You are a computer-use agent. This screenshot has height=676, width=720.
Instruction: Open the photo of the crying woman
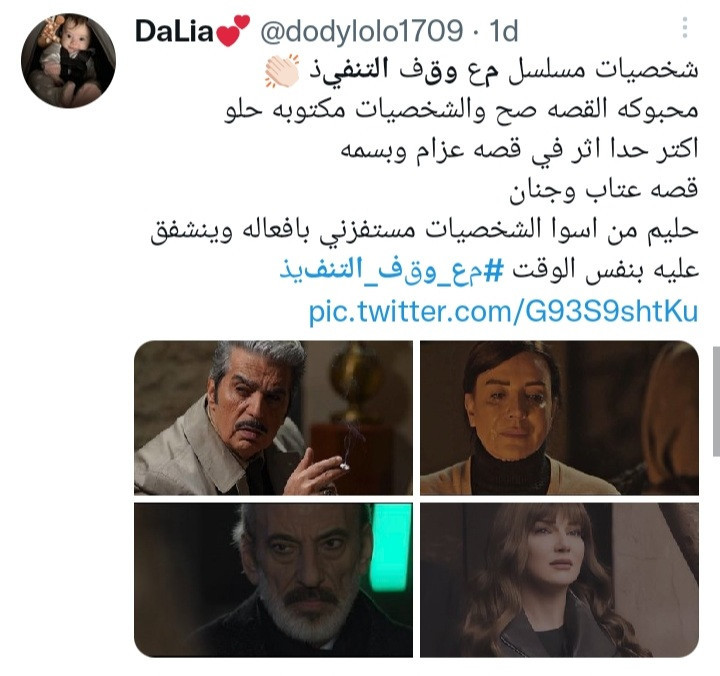559,417
